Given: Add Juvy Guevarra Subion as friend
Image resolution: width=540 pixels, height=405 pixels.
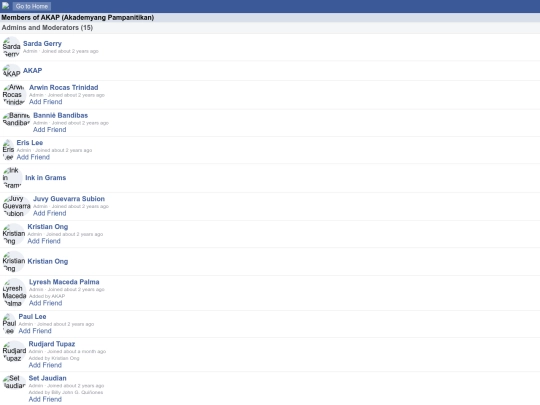Looking at the screenshot, I should (x=50, y=214).
